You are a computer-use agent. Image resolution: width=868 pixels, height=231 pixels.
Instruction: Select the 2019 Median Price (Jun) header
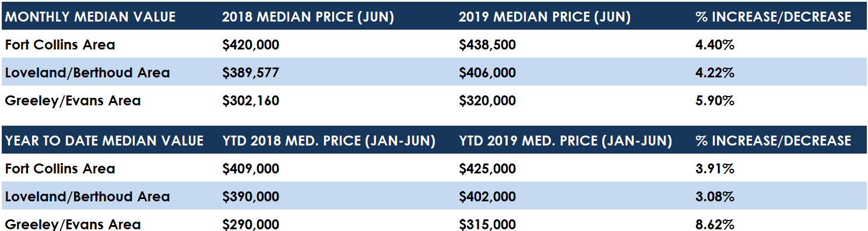545,17
